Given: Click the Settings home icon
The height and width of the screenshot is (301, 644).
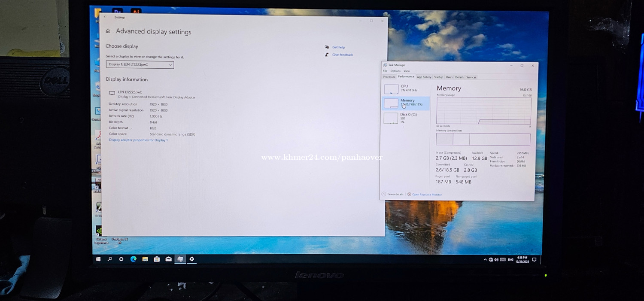Looking at the screenshot, I should [108, 31].
